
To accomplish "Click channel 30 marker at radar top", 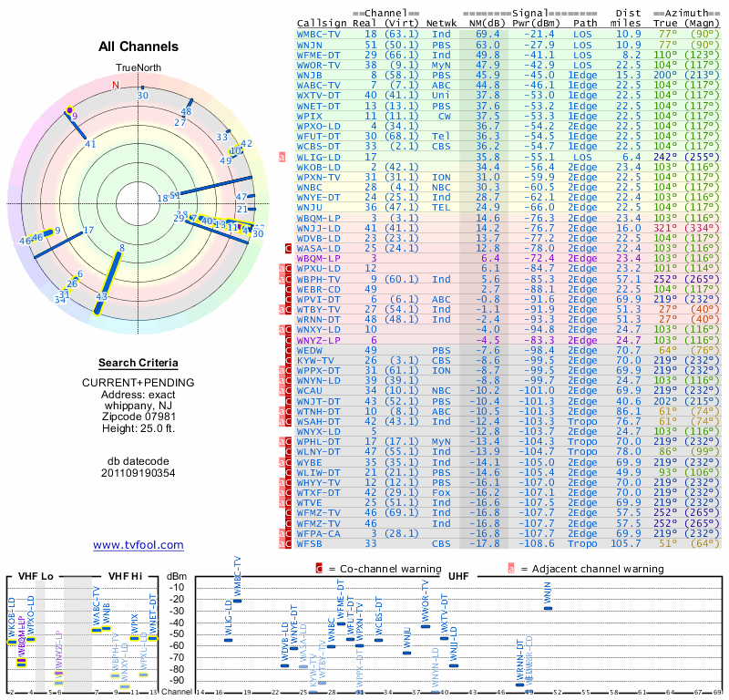I will pyautogui.click(x=142, y=87).
